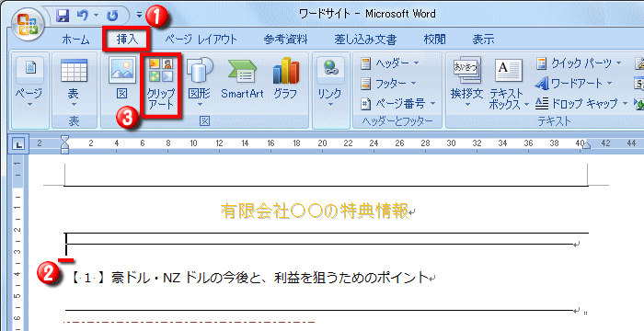
Task: Open the ページ レイアウト tab
Action: (201, 40)
